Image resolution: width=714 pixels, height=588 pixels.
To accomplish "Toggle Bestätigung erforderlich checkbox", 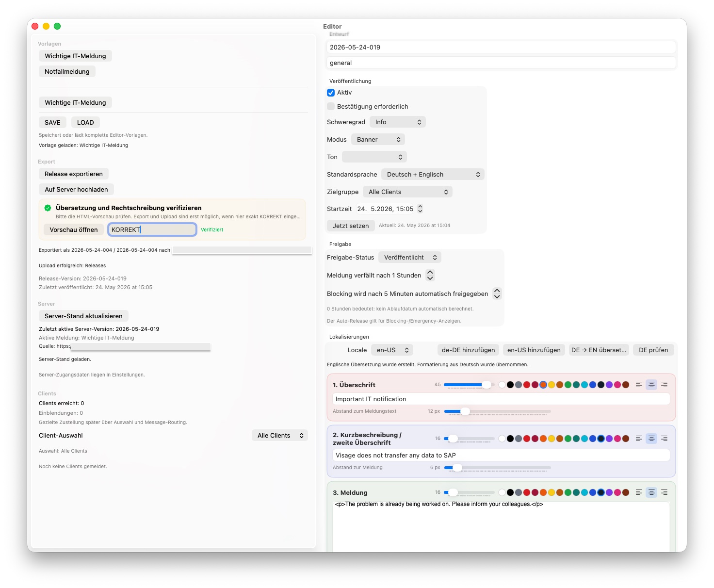I will pos(331,106).
